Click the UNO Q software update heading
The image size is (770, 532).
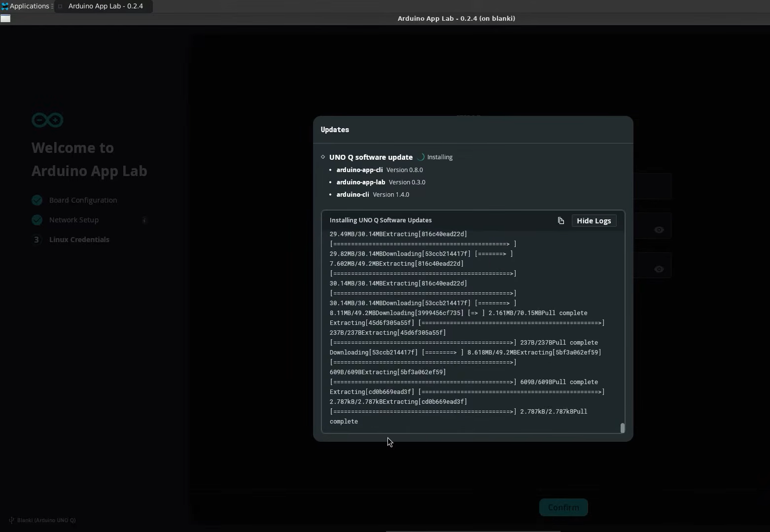coord(371,157)
